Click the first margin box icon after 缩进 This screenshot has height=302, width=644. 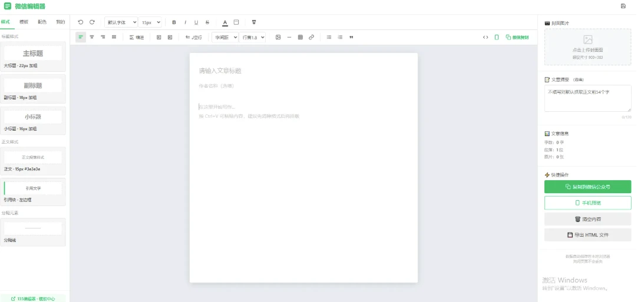[x=159, y=37]
